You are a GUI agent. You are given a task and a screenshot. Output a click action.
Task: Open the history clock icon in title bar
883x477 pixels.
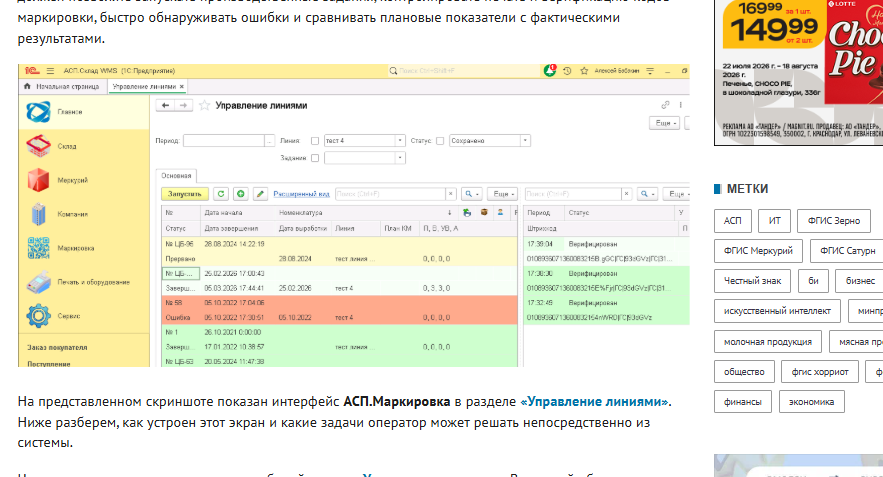567,71
